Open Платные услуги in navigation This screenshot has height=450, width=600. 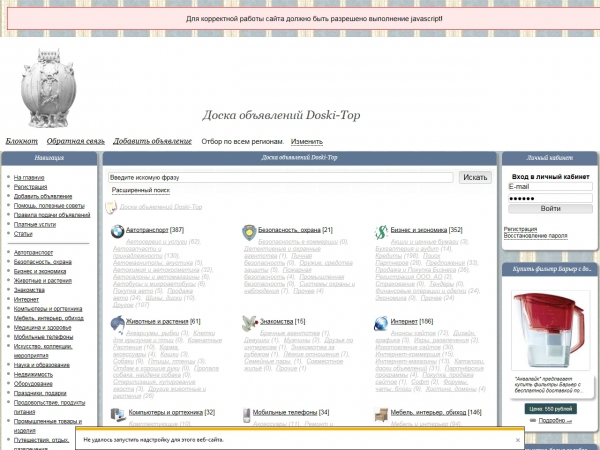pos(35,224)
